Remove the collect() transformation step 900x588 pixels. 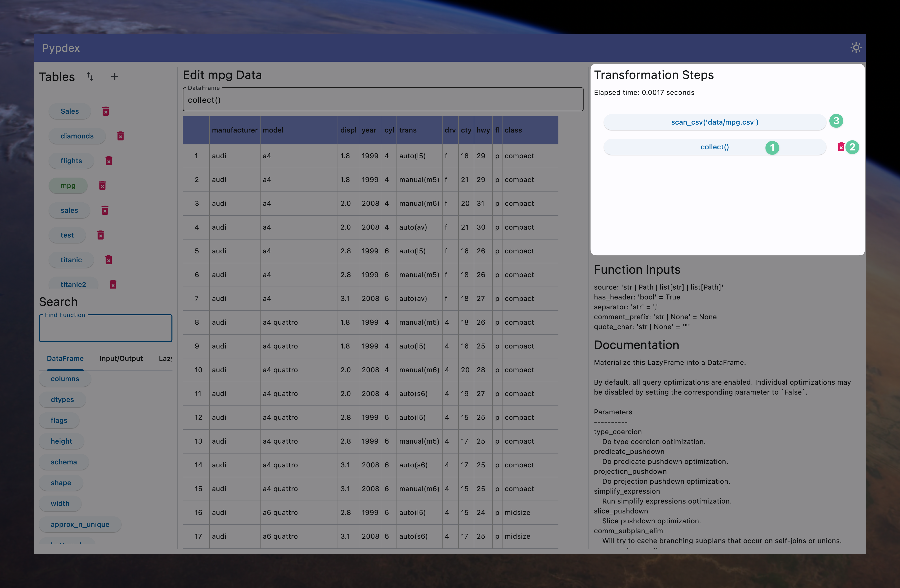[841, 147]
